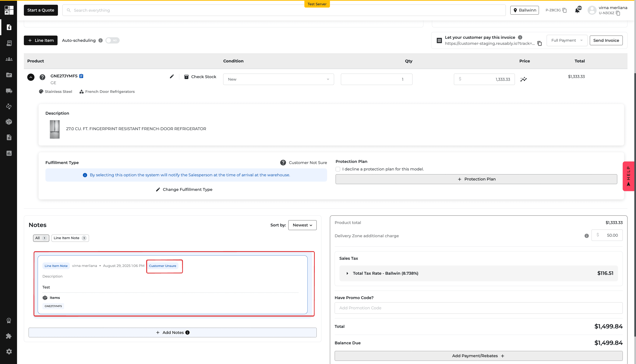Open the delivery truck sidebar icon
Viewport: 636px width, 364px height.
tap(9, 91)
